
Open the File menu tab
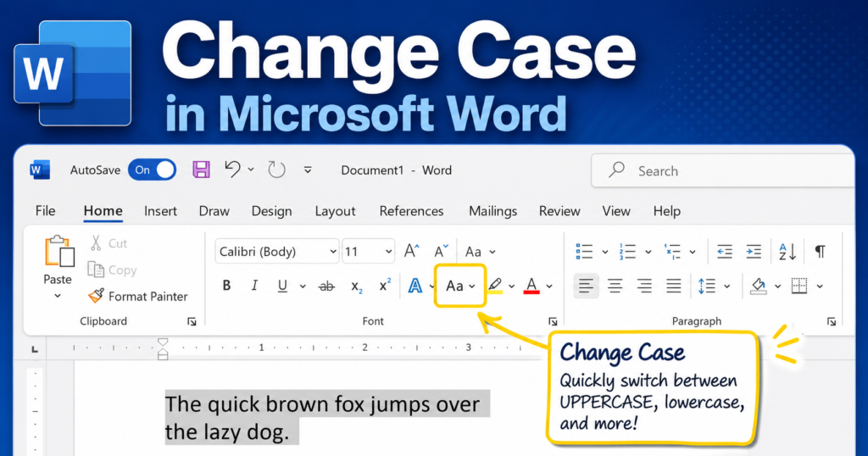[46, 211]
